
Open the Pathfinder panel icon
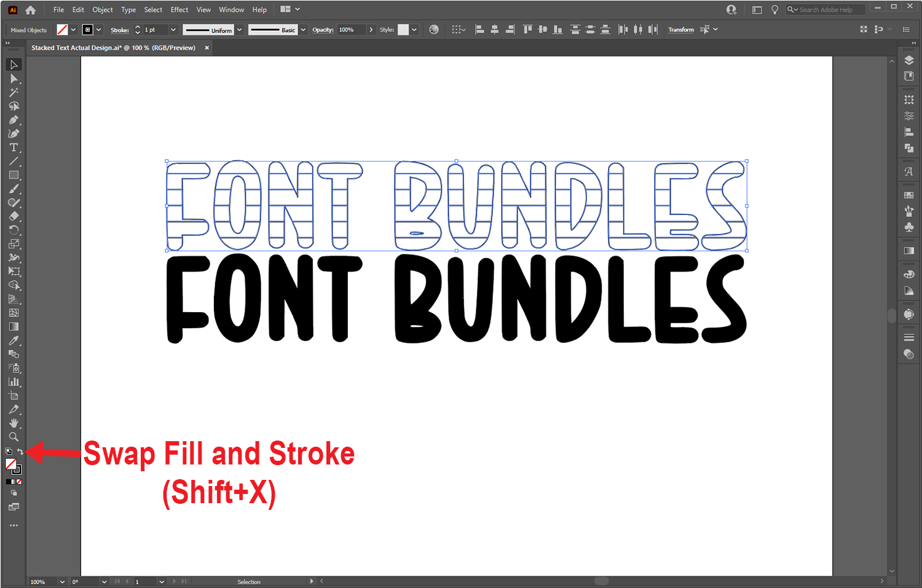point(909,147)
